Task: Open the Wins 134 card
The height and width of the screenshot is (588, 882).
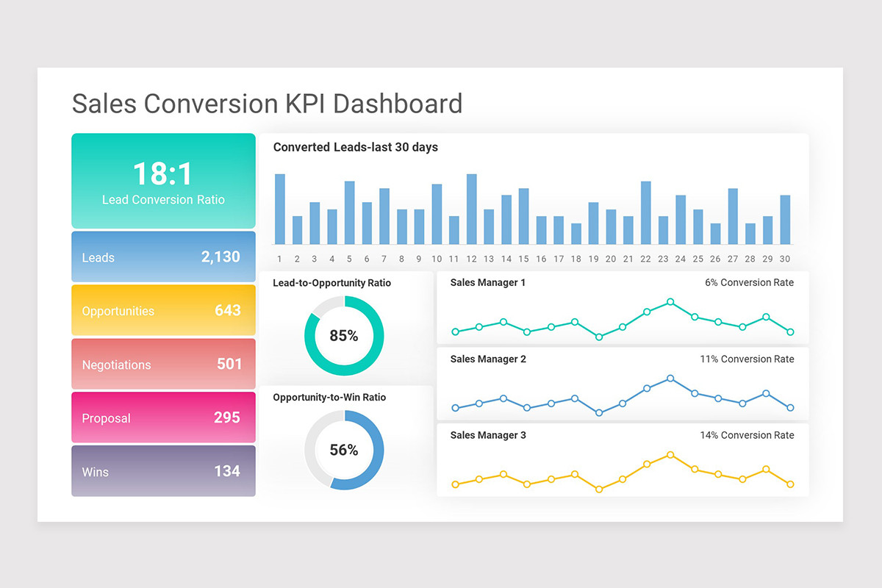Action: click(163, 471)
